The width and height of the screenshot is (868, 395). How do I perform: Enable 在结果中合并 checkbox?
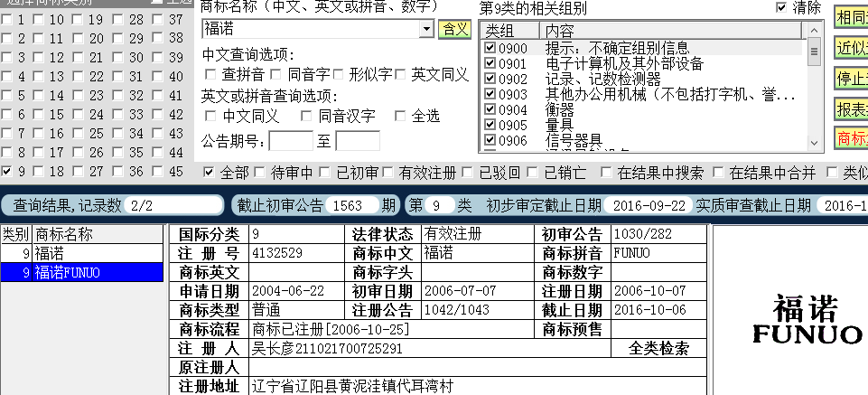(x=718, y=173)
